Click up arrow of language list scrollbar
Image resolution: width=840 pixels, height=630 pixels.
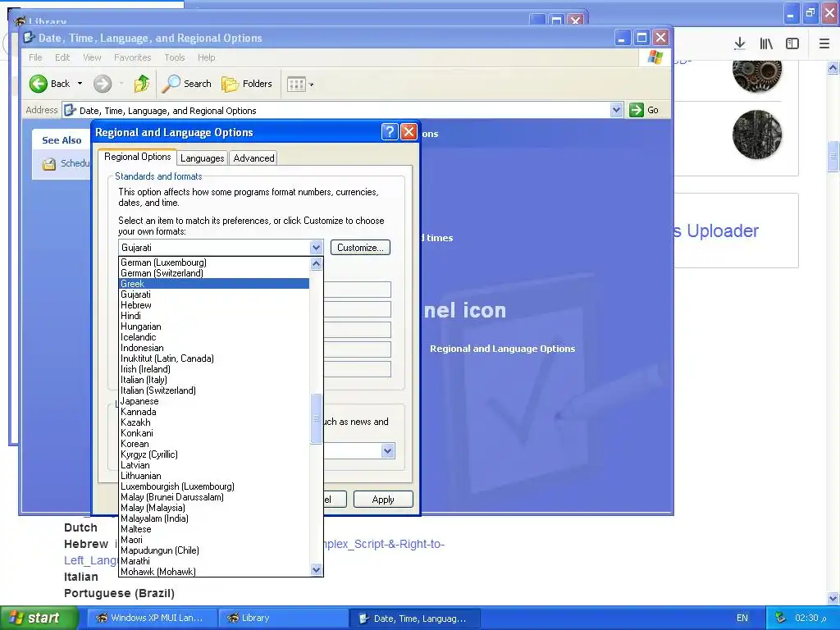(x=316, y=263)
